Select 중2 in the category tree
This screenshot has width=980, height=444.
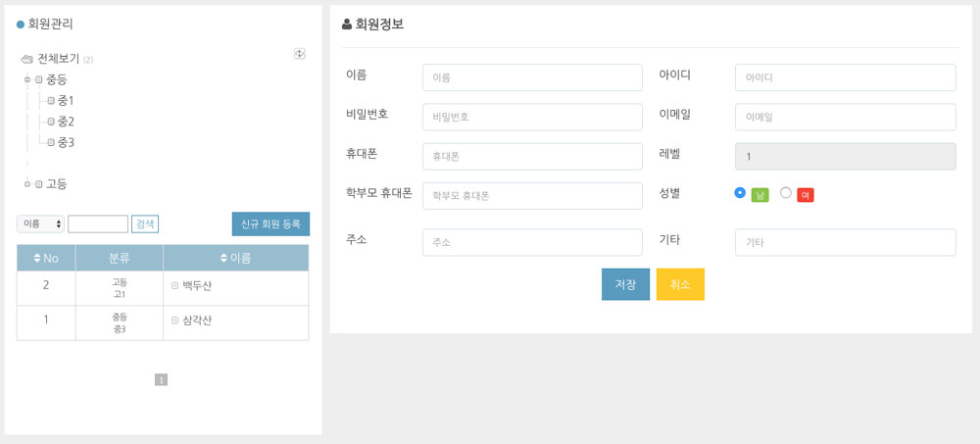[x=66, y=122]
